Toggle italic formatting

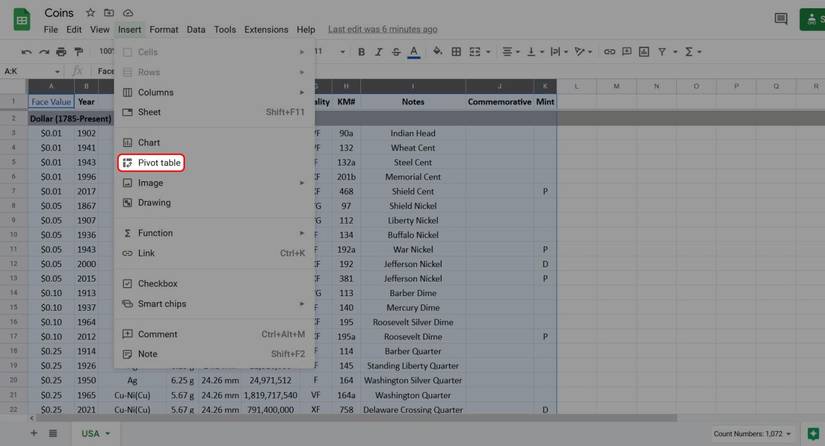379,52
